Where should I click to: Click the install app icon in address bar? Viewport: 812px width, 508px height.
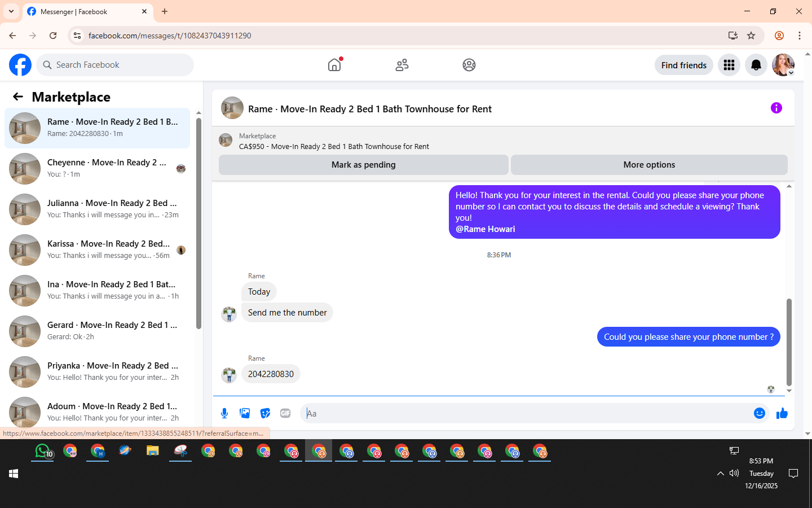coord(733,36)
